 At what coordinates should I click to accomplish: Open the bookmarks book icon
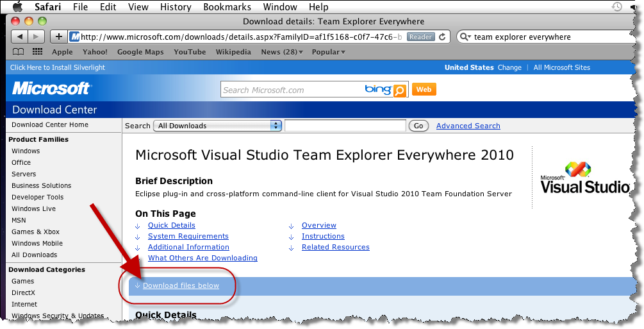19,52
